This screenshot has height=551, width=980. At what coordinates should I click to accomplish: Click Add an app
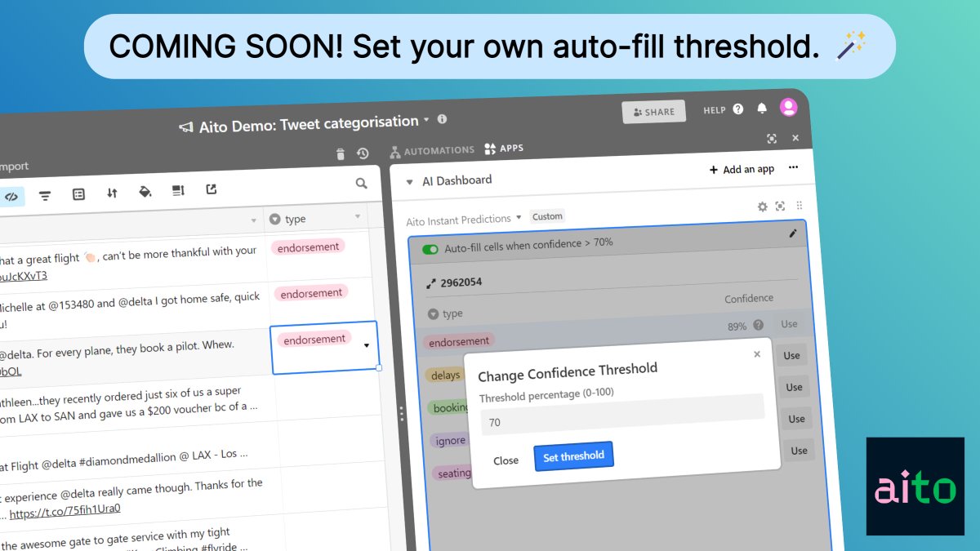pyautogui.click(x=742, y=169)
